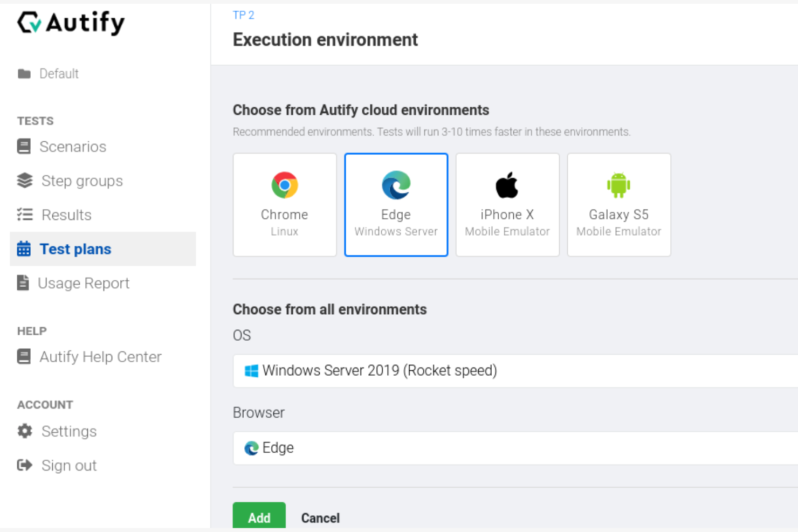The image size is (798, 532).
Task: Open the Settings gear icon
Action: click(x=24, y=431)
